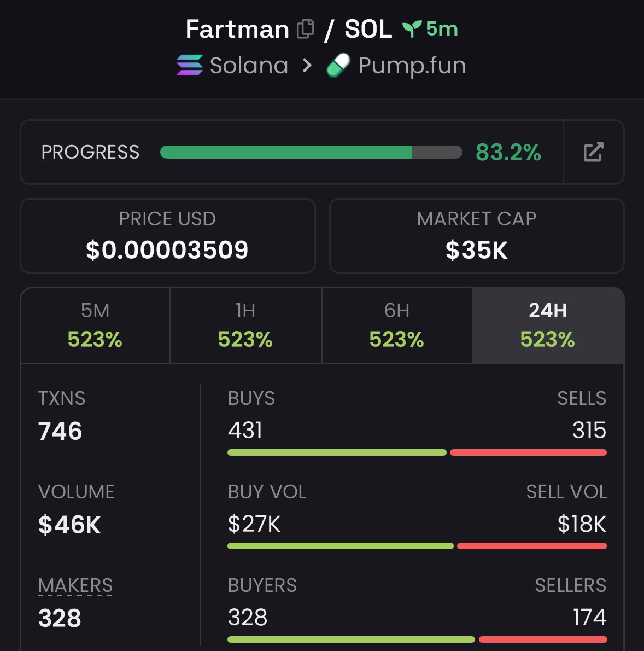
Task: Click the Market Cap box
Action: (x=476, y=236)
